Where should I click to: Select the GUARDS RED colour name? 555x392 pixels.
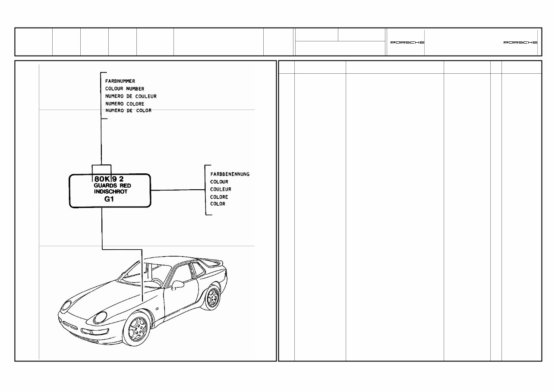click(x=112, y=185)
